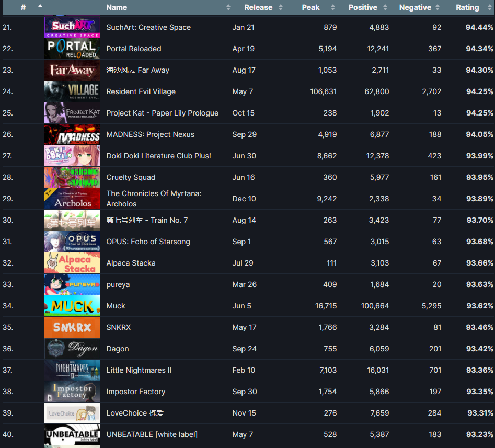Open Little Nightmares II thumbnail

coord(72,370)
